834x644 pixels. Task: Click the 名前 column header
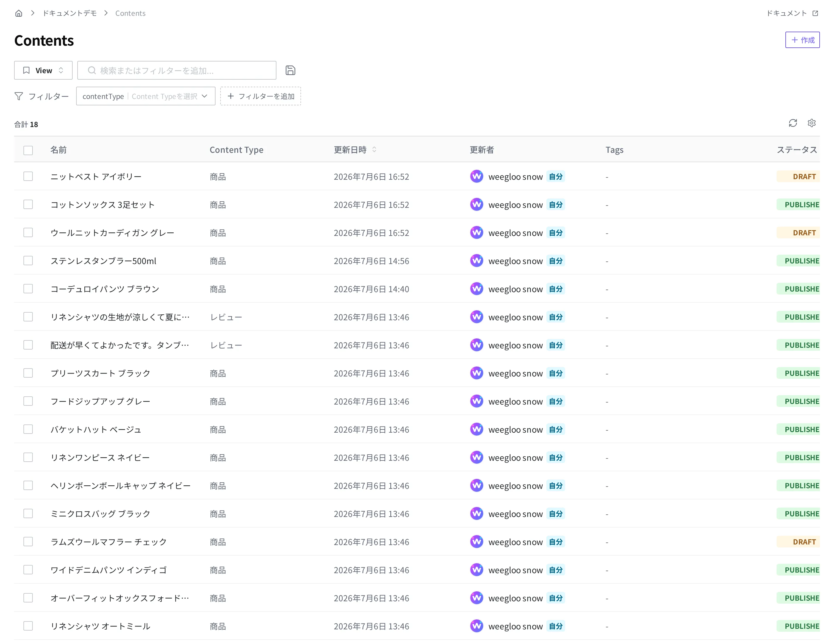click(59, 150)
